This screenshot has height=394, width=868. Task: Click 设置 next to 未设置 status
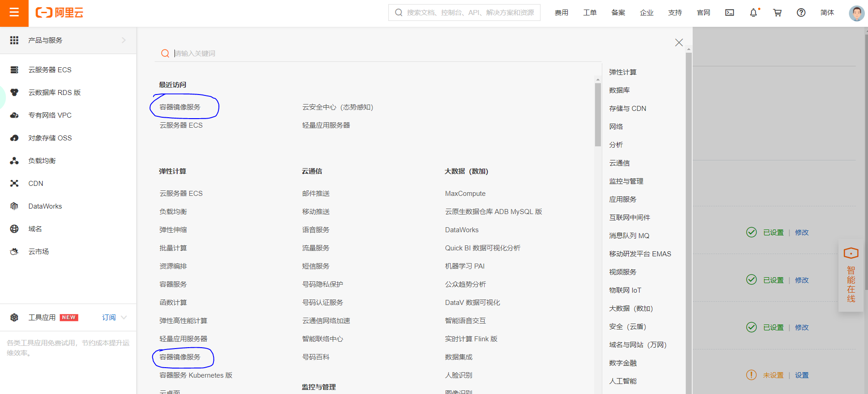(802, 375)
